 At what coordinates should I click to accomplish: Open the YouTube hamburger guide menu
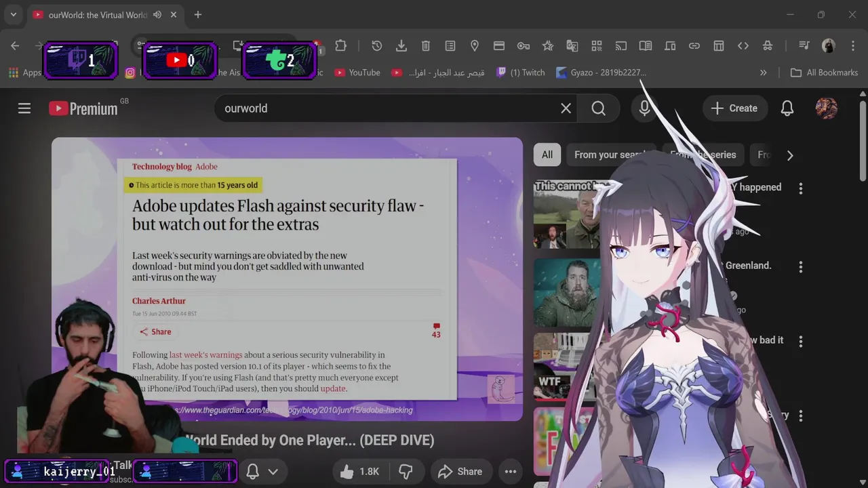tap(24, 108)
